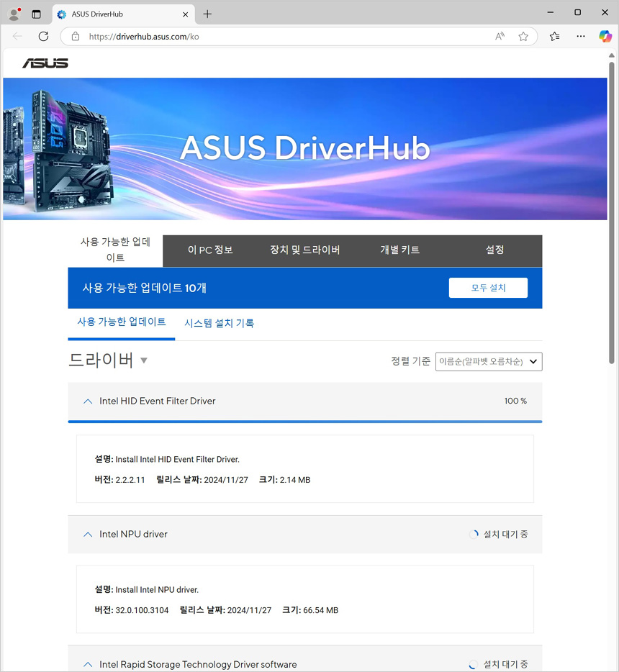Image resolution: width=619 pixels, height=672 pixels.
Task: Click the site info lock icon
Action: [76, 37]
